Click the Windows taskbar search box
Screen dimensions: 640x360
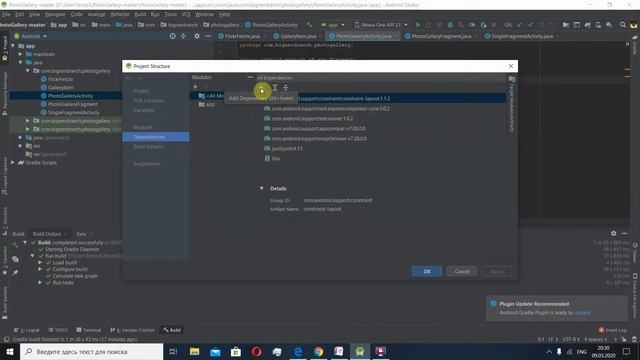pyautogui.click(x=91, y=351)
